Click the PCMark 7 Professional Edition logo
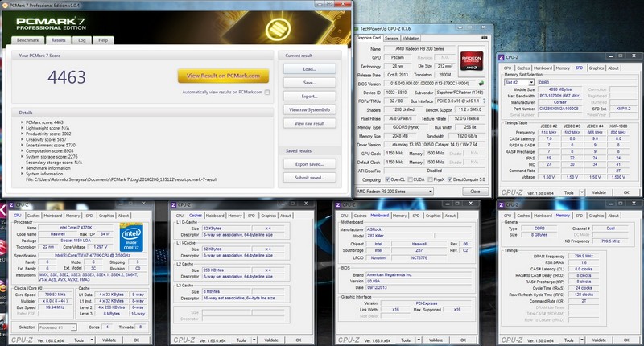This screenshot has height=346, width=644. pos(51,24)
